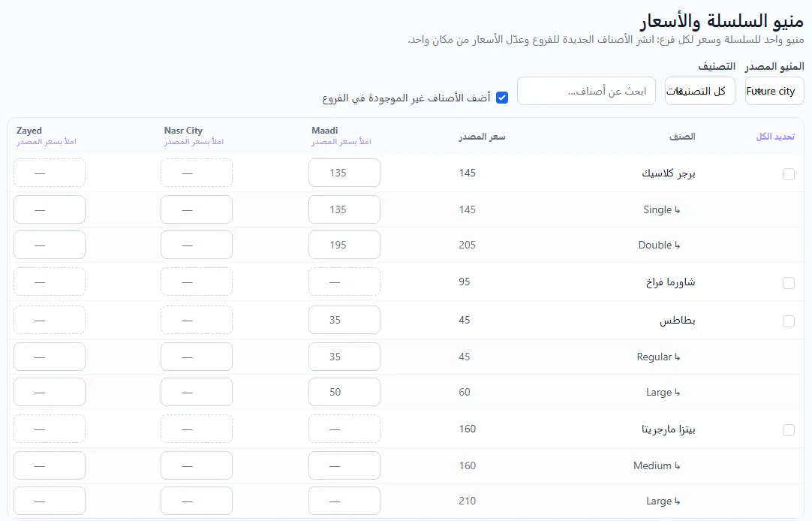The image size is (812, 521).
Task: Click Zayed field for برجر كلاسيك
Action: click(50, 173)
